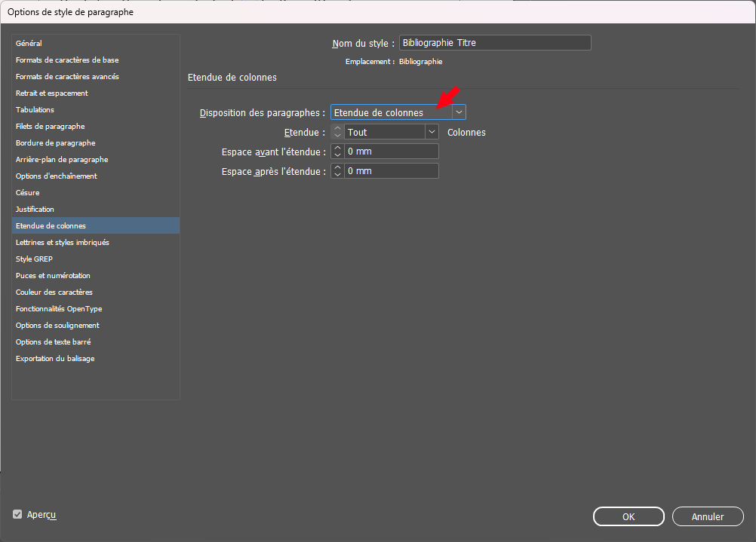Screen dimensions: 756x542
Task: Go to Retrait et espacement settings
Action: tap(52, 93)
